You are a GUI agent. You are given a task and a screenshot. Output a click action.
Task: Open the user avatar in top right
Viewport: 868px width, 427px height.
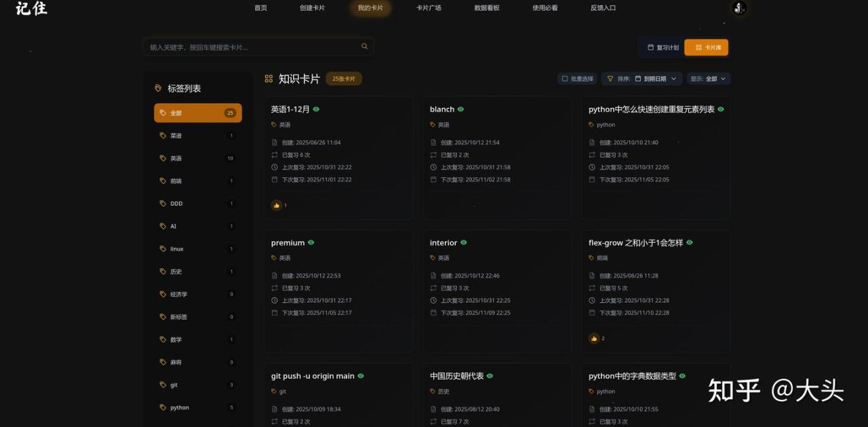click(x=740, y=8)
